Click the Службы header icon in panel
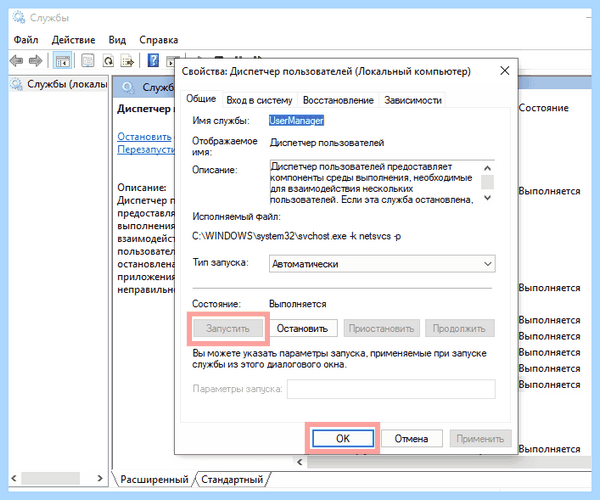 (x=128, y=88)
